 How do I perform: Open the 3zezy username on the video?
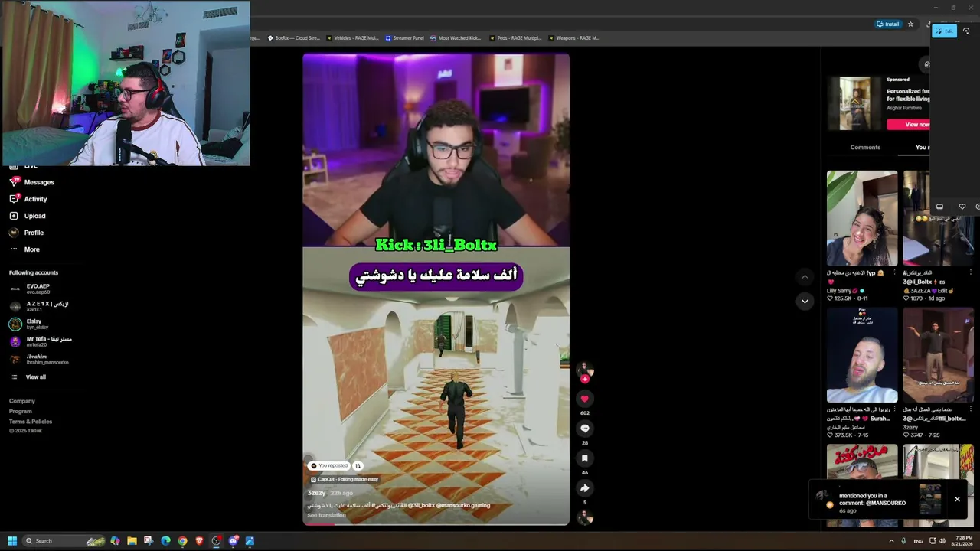[x=316, y=493]
